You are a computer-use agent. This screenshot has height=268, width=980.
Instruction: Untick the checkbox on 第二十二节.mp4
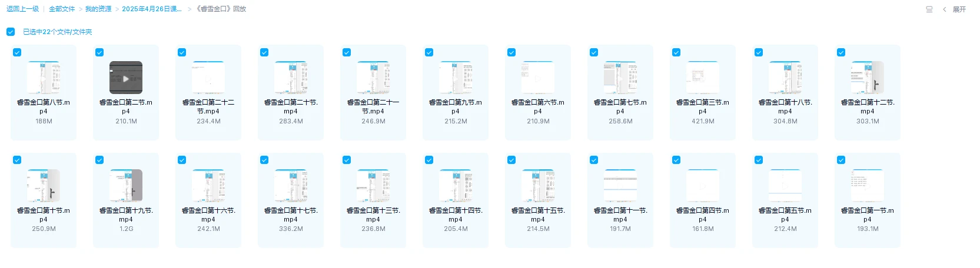click(x=182, y=52)
